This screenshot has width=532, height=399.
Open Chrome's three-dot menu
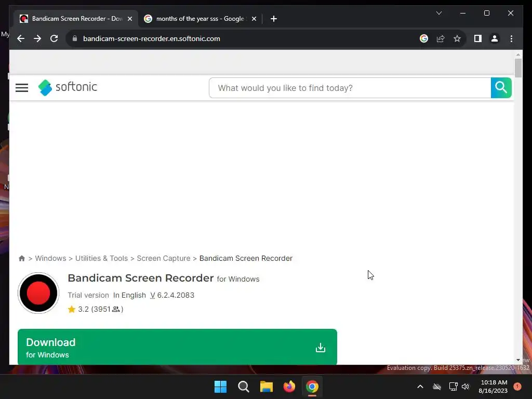[511, 38]
